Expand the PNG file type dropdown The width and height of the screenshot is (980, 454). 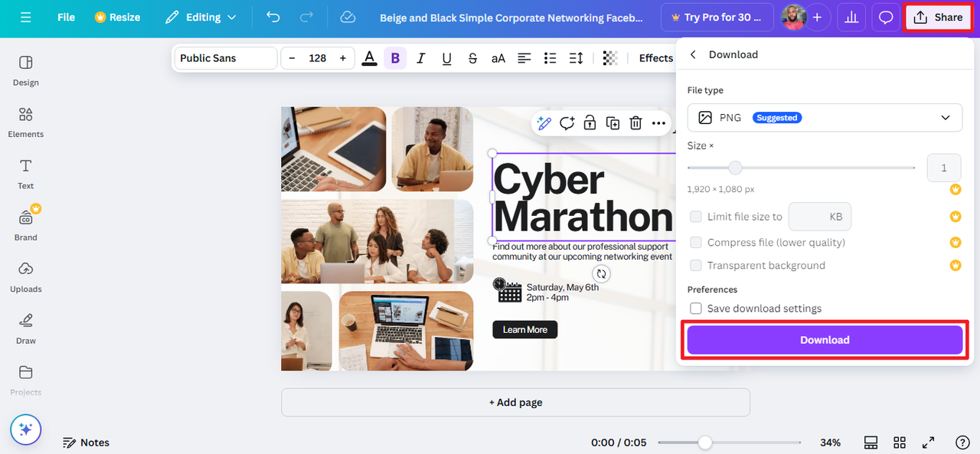point(825,117)
